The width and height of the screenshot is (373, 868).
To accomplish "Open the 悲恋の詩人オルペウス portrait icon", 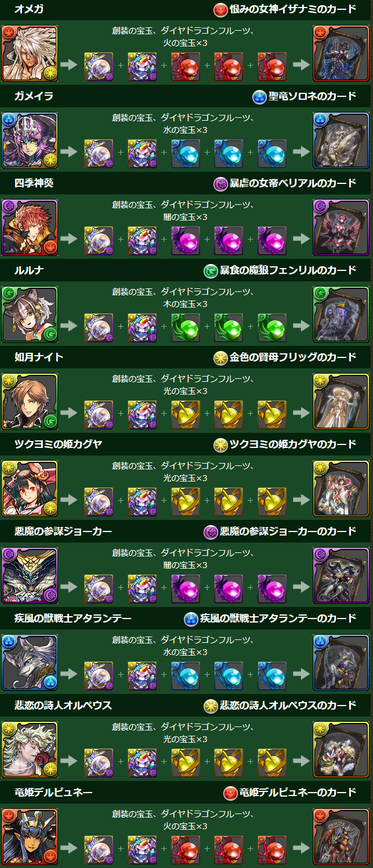I will point(30,750).
